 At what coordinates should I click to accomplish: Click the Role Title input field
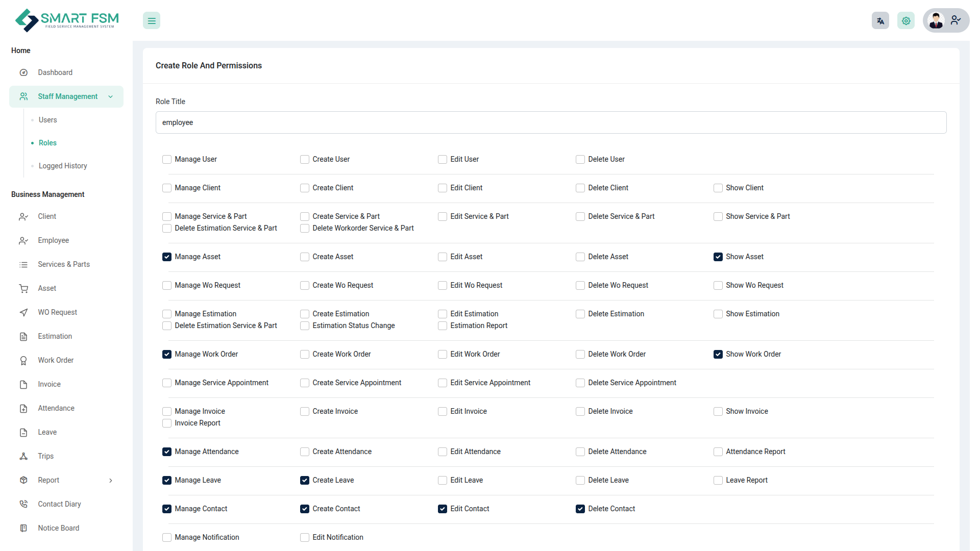tap(551, 123)
